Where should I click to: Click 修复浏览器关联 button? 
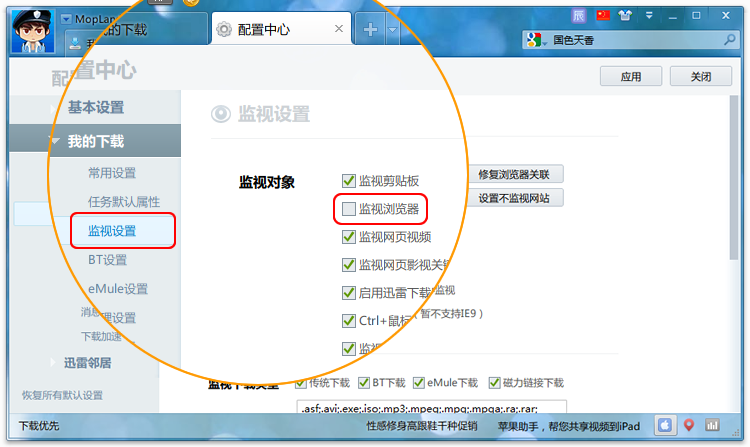tap(515, 174)
